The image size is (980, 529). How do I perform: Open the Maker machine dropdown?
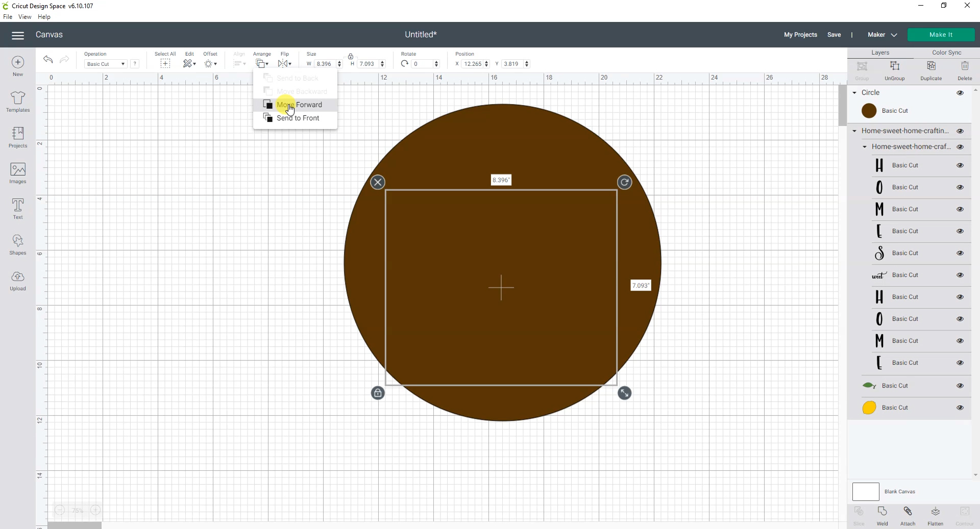coord(882,35)
